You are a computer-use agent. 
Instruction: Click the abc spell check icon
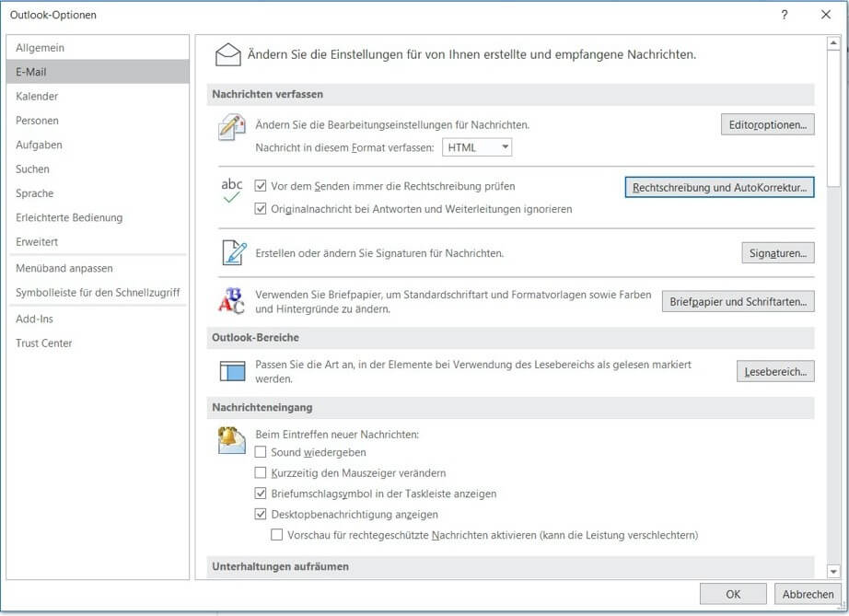click(231, 190)
